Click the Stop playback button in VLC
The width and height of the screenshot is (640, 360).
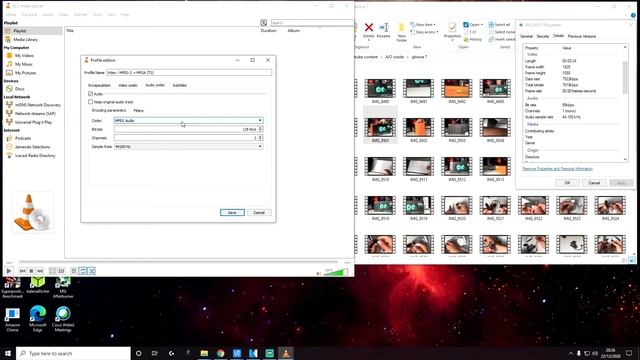31,271
